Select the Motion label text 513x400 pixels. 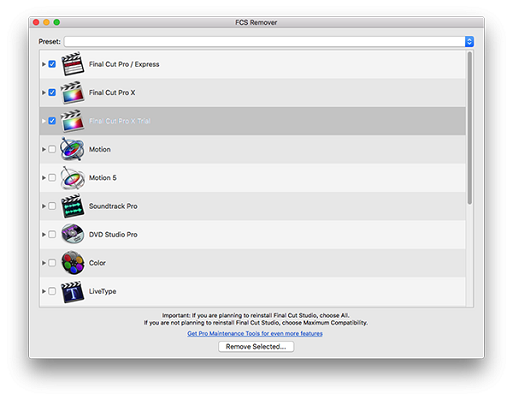point(100,149)
